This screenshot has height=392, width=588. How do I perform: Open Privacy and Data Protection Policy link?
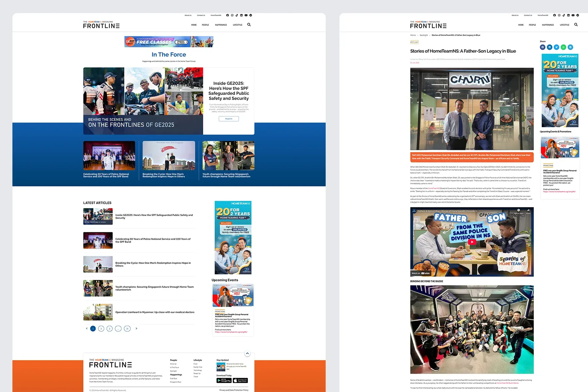tap(234, 390)
